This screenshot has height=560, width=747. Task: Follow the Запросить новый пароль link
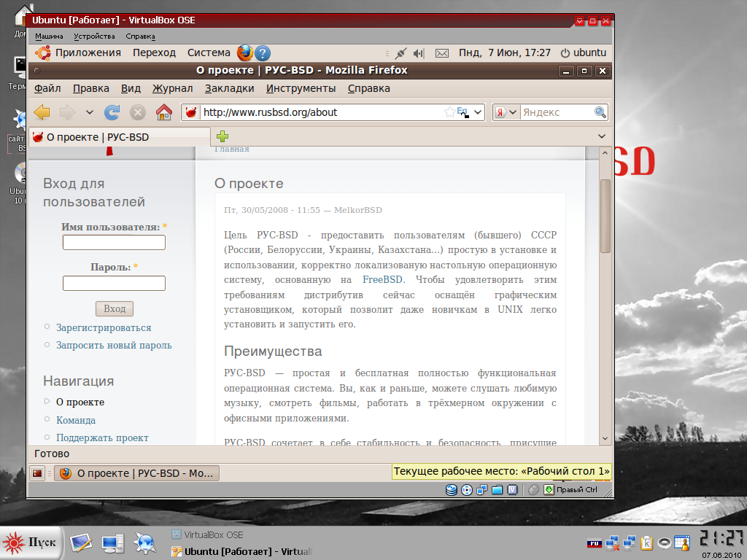(x=114, y=345)
